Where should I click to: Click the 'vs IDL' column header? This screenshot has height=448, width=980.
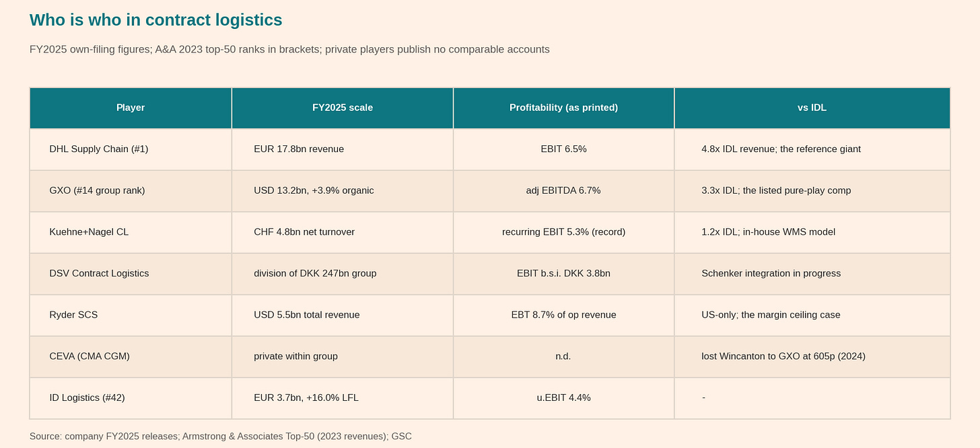click(x=812, y=108)
